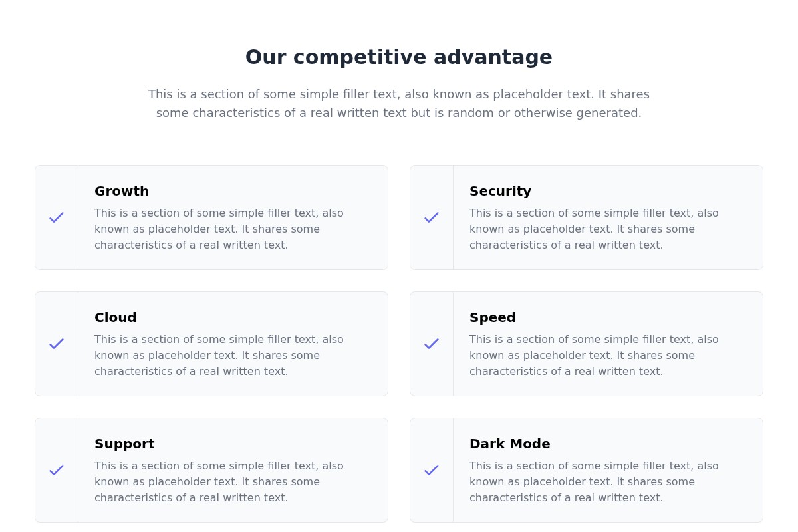Expand the Security feature card
This screenshot has height=532, width=798.
tap(587, 217)
